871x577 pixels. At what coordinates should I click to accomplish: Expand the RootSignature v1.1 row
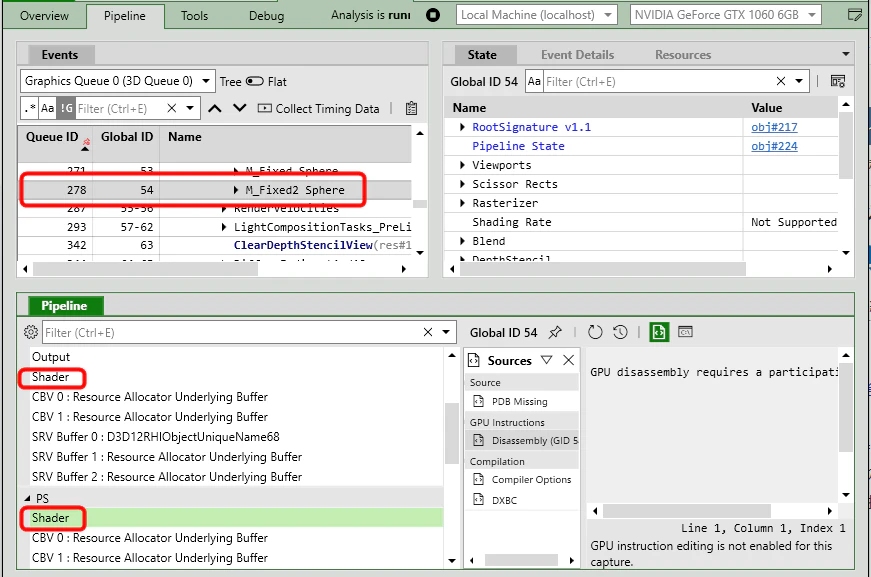tap(462, 127)
